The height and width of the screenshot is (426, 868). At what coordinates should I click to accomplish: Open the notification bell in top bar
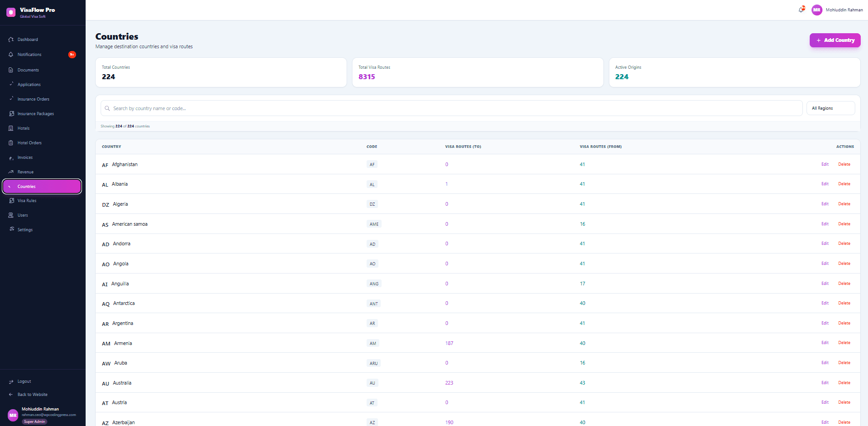tap(802, 10)
